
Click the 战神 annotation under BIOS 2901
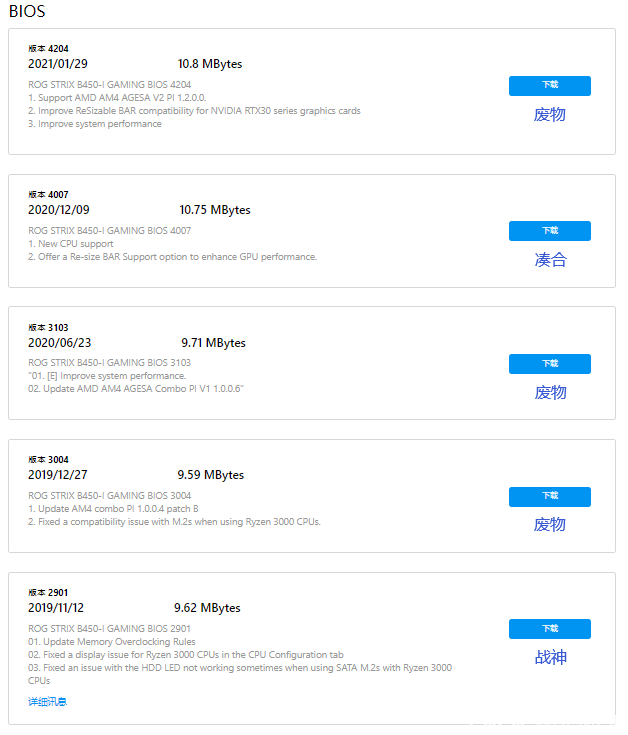click(550, 657)
